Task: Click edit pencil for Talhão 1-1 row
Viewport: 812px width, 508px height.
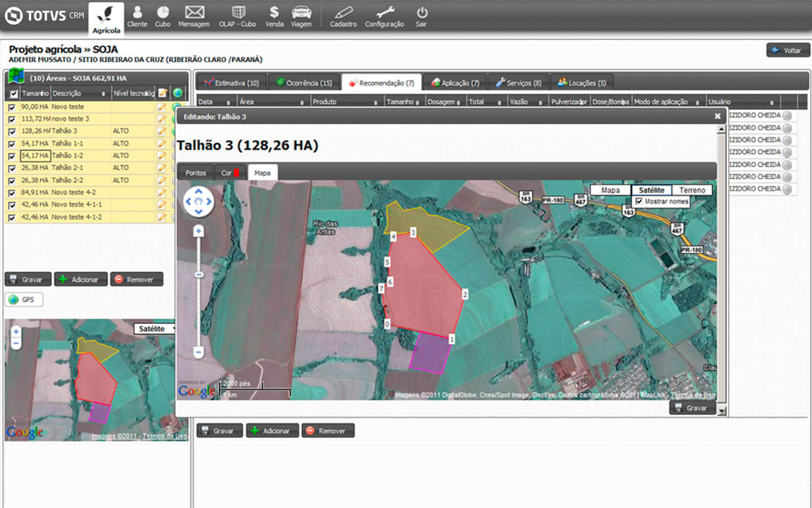Action: click(162, 143)
